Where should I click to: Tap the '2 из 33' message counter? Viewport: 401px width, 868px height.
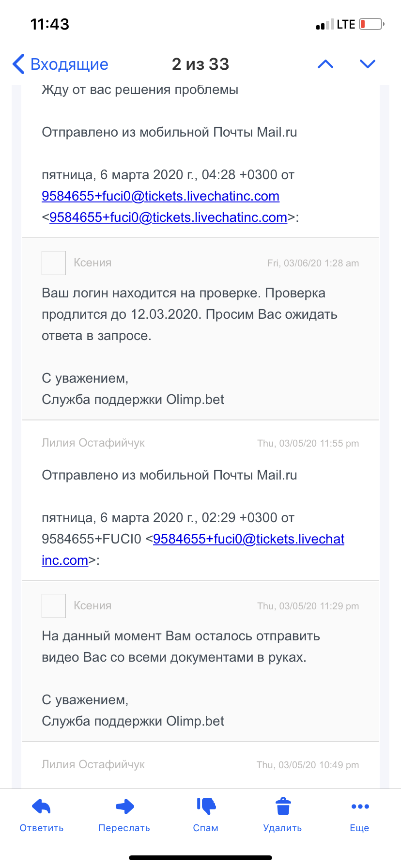(x=200, y=64)
